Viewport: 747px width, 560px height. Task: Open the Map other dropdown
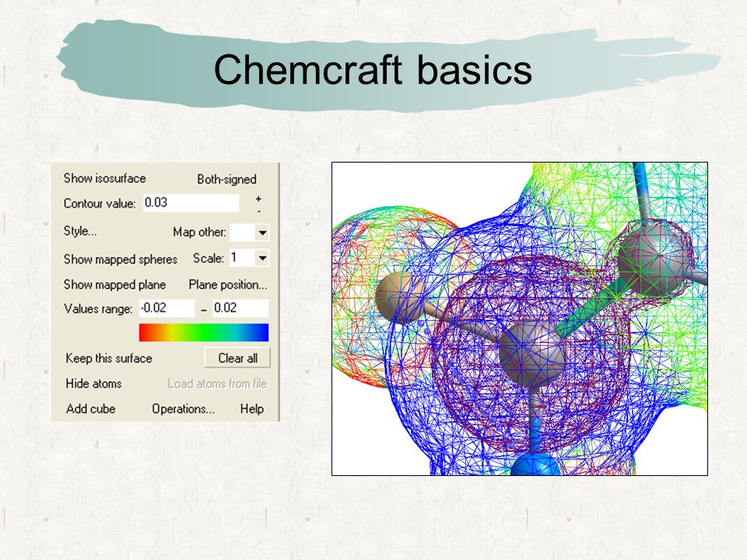(262, 233)
